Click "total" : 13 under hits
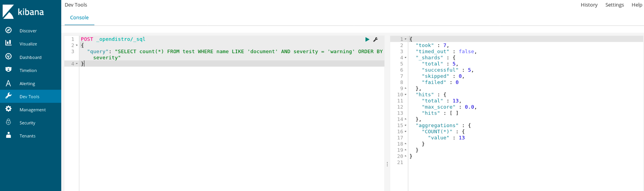 (x=442, y=101)
